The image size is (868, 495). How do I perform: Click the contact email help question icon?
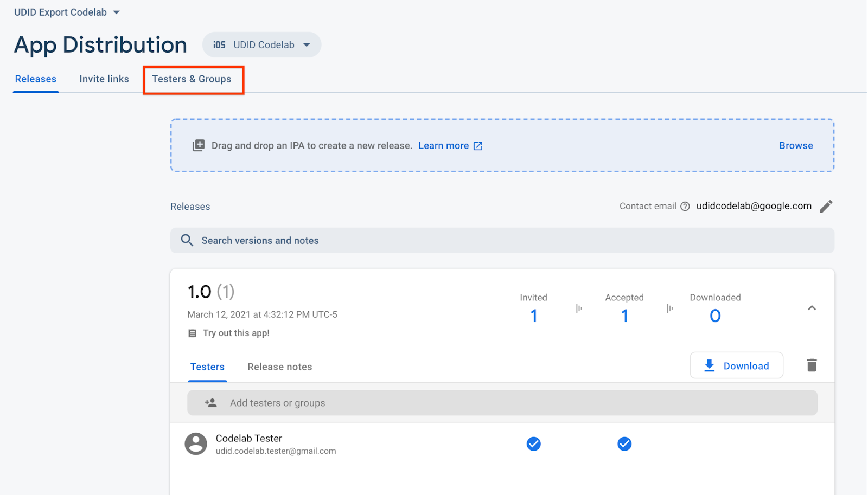pos(685,207)
